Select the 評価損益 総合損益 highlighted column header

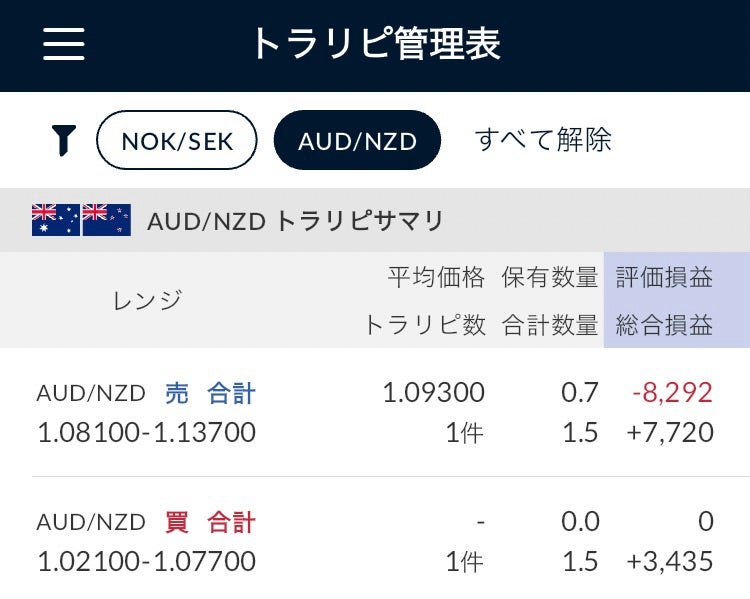(x=676, y=300)
